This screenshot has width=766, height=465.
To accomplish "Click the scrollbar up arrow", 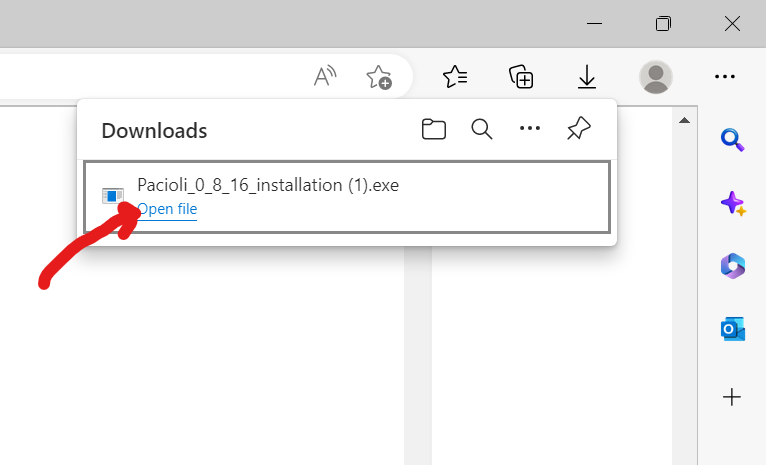I will pos(685,121).
